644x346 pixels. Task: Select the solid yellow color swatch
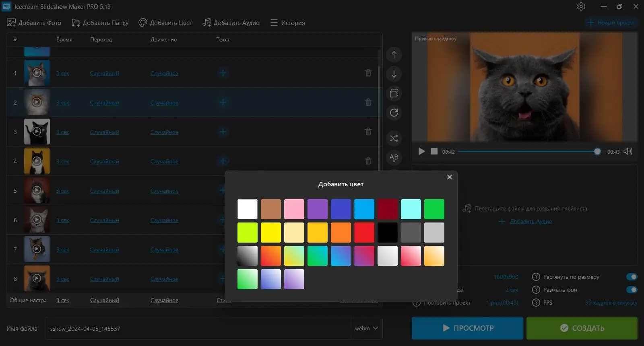[271, 233]
